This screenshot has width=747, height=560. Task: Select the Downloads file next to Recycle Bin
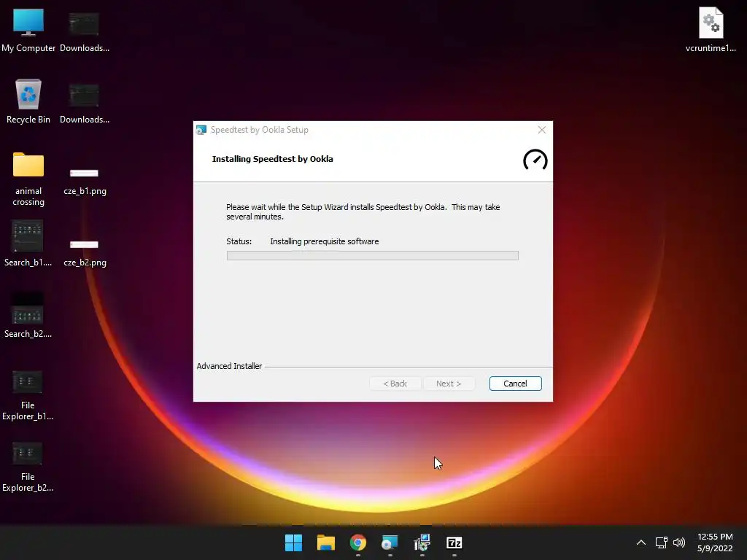(x=85, y=104)
